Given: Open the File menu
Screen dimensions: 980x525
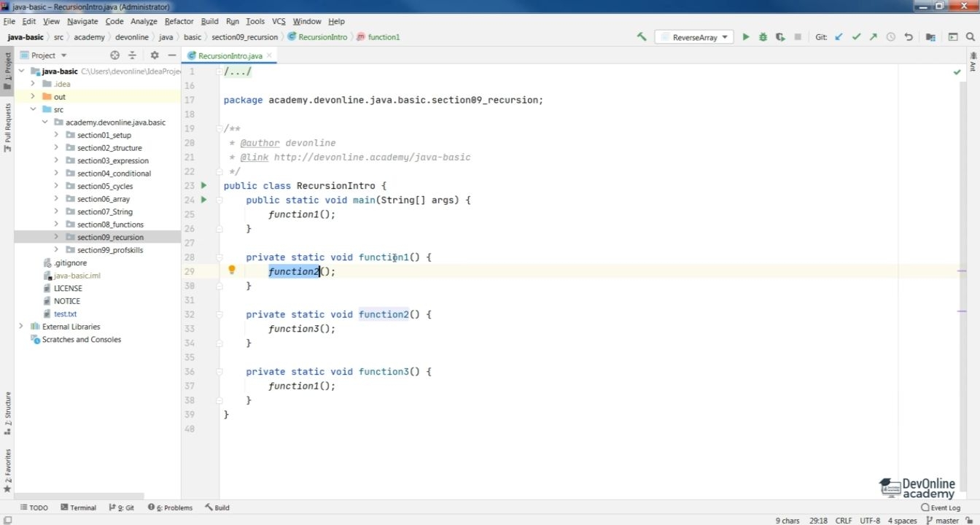Looking at the screenshot, I should (x=9, y=21).
